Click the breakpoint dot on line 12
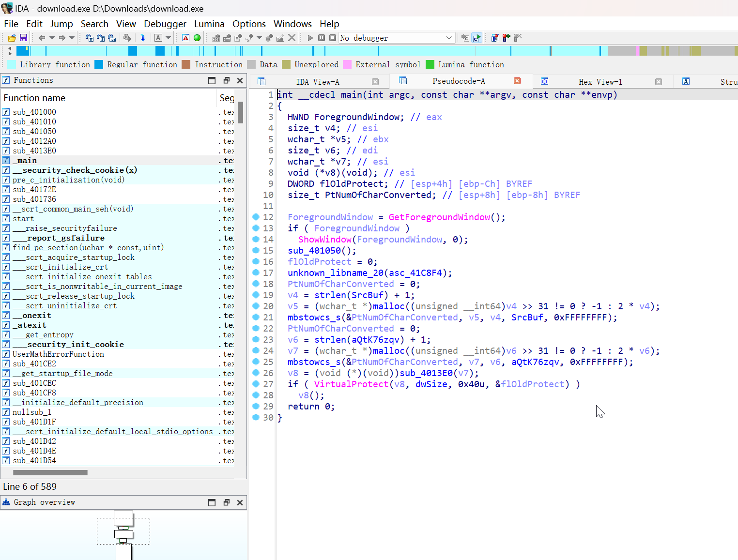The width and height of the screenshot is (738, 560). point(256,217)
